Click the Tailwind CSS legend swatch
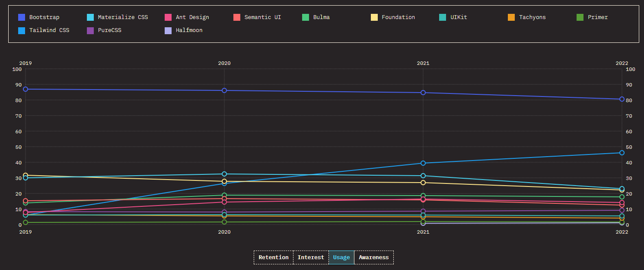 point(22,30)
